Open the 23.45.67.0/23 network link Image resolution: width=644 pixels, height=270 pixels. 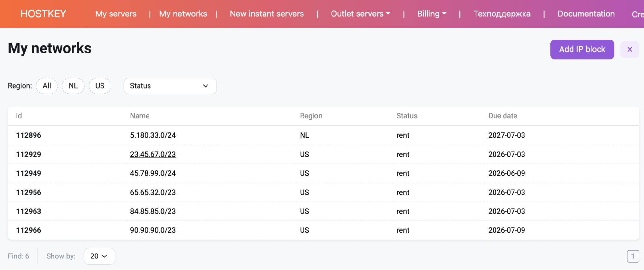pos(153,154)
